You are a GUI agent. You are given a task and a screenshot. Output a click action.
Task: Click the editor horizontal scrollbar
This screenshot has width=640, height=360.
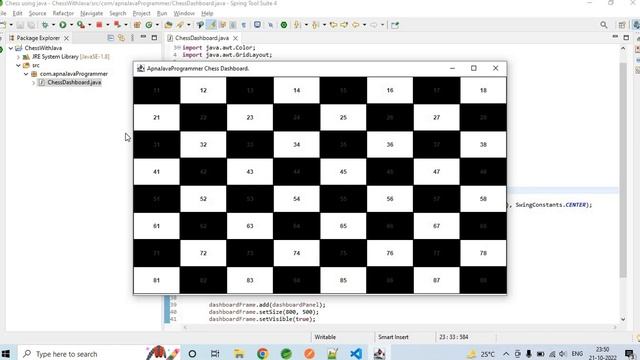pos(400,327)
